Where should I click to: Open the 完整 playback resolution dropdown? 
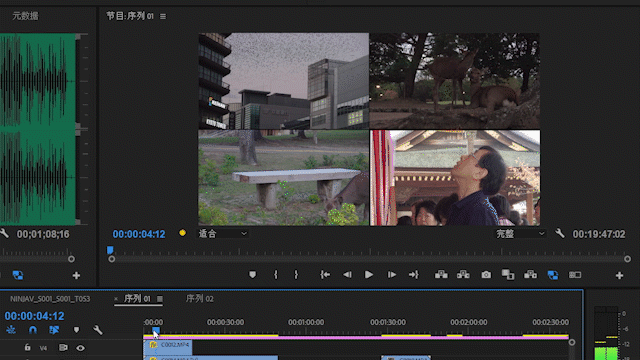point(520,233)
